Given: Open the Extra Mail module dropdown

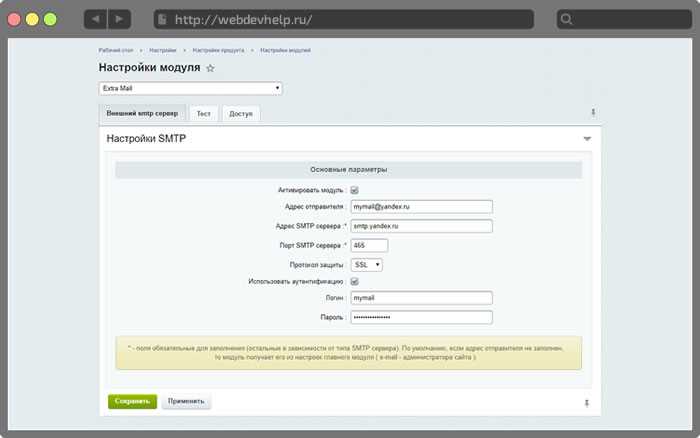Looking at the screenshot, I should point(191,88).
